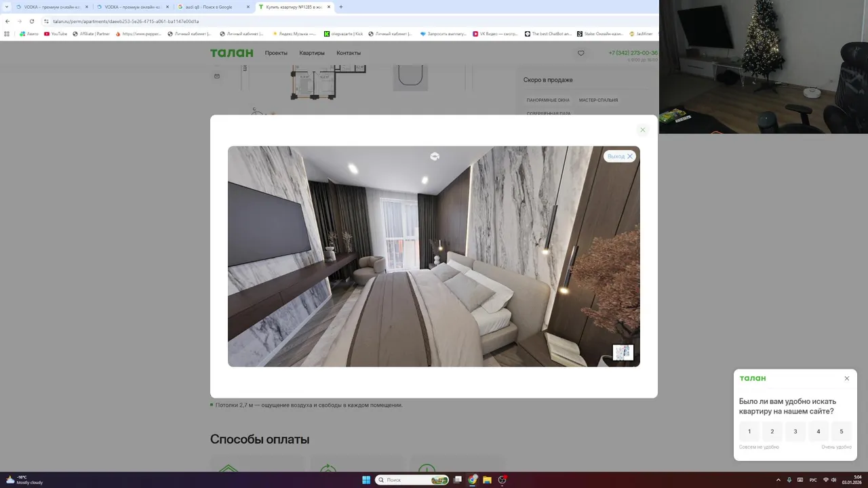Open the clock showing 5:04
Screen dimensions: 868x488
click(852, 480)
